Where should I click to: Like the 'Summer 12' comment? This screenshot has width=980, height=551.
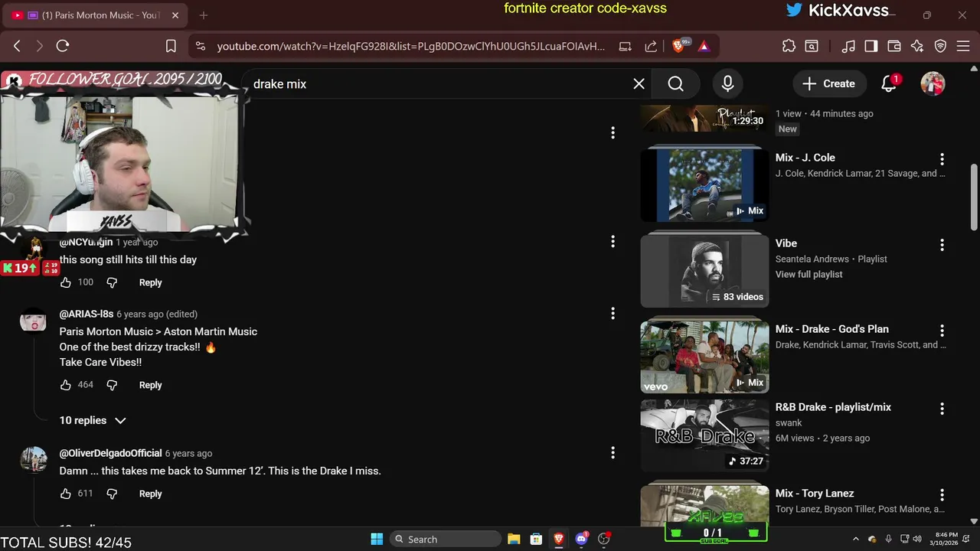66,494
